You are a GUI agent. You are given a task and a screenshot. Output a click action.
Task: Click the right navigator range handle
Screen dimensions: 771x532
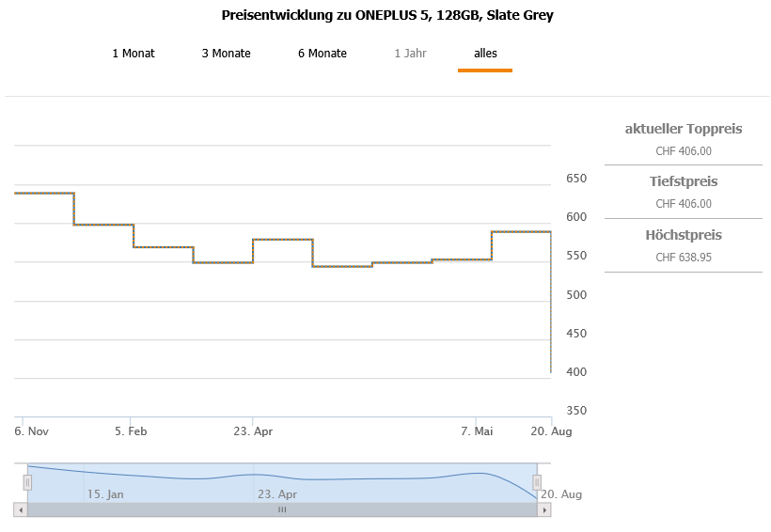pos(537,482)
